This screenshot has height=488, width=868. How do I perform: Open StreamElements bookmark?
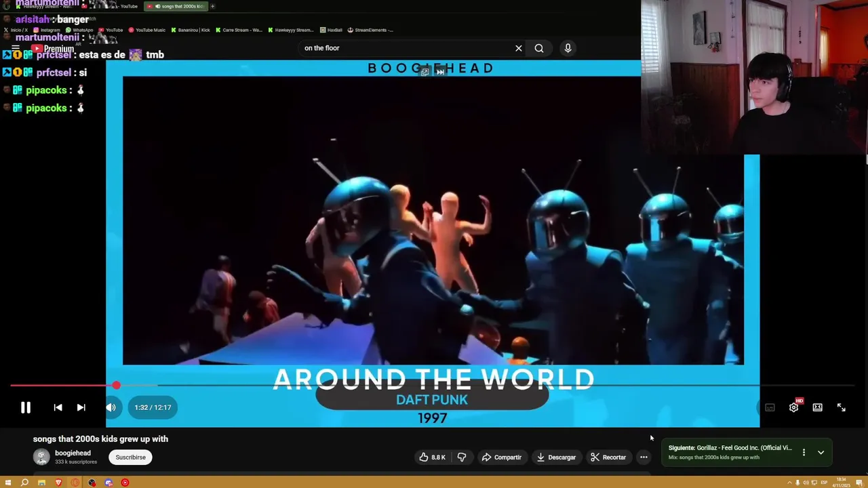coord(370,30)
